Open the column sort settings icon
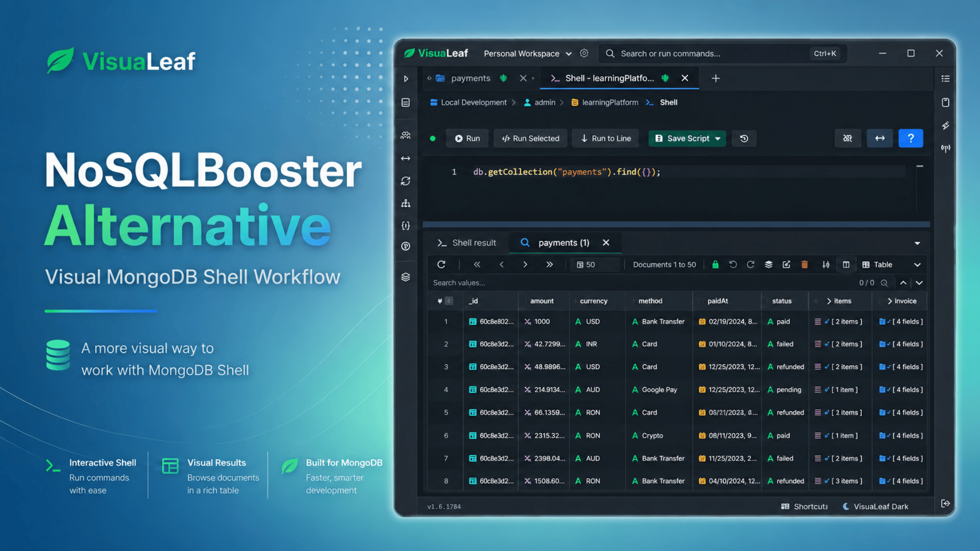This screenshot has width=980, height=551. click(826, 264)
